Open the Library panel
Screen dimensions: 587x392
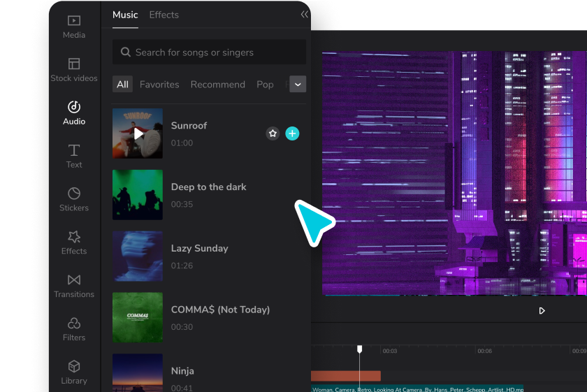point(74,372)
